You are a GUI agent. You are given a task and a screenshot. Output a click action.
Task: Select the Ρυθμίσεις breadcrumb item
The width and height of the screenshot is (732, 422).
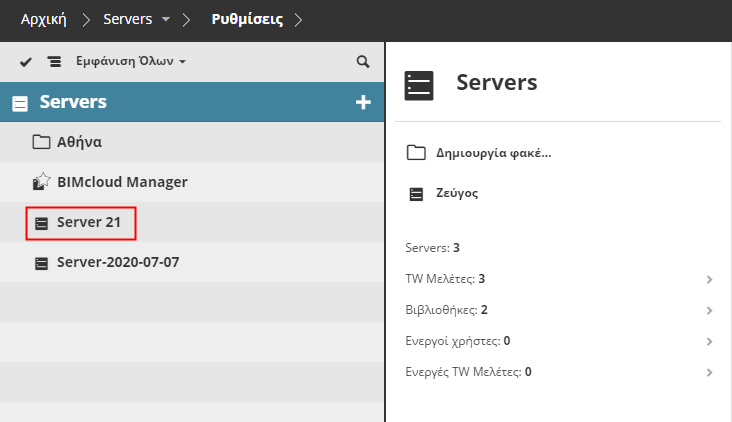(x=246, y=20)
